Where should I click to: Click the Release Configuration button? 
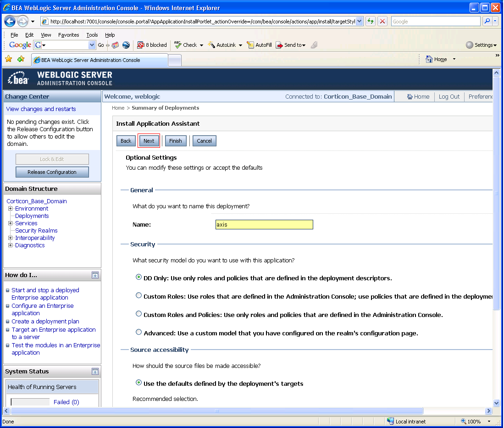point(52,172)
